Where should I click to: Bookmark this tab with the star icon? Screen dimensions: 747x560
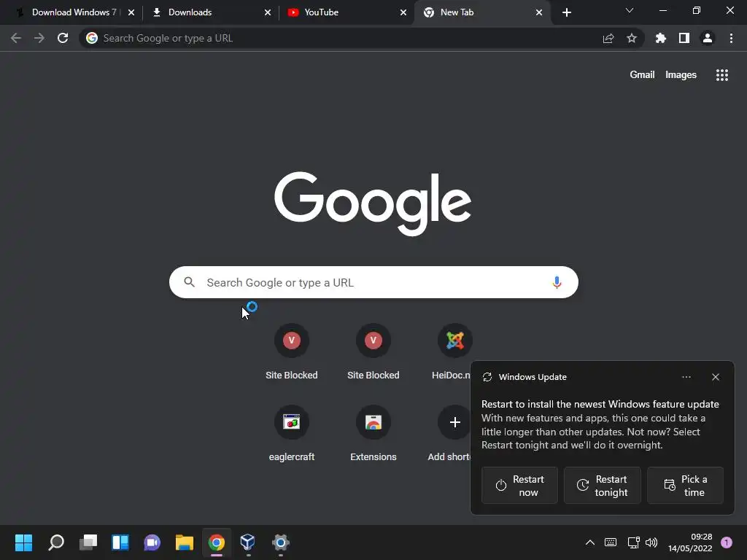coord(632,38)
